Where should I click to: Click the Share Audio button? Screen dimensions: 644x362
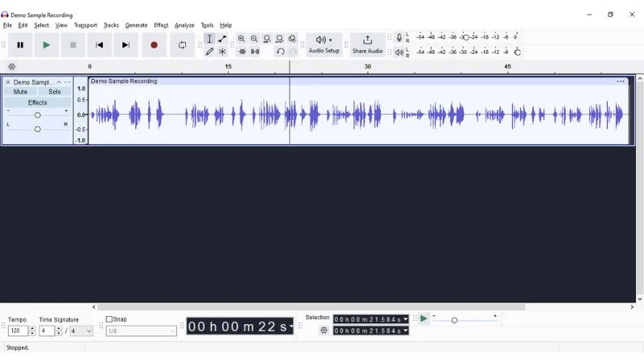click(367, 44)
